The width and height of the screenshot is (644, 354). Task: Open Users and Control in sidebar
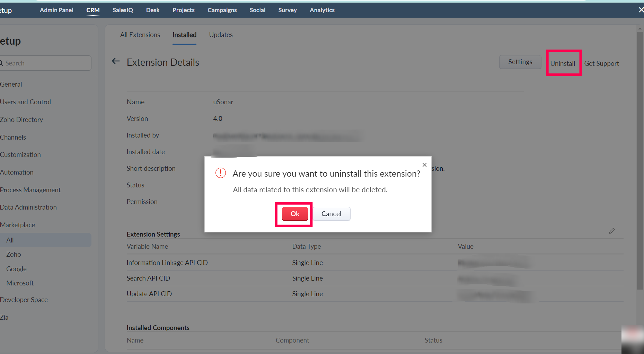point(25,102)
